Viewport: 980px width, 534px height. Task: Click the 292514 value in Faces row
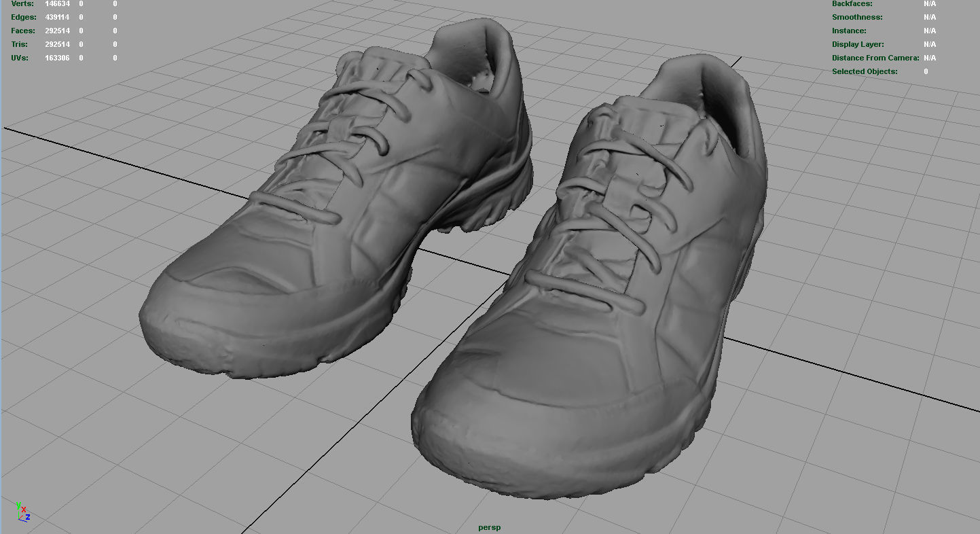click(x=57, y=31)
